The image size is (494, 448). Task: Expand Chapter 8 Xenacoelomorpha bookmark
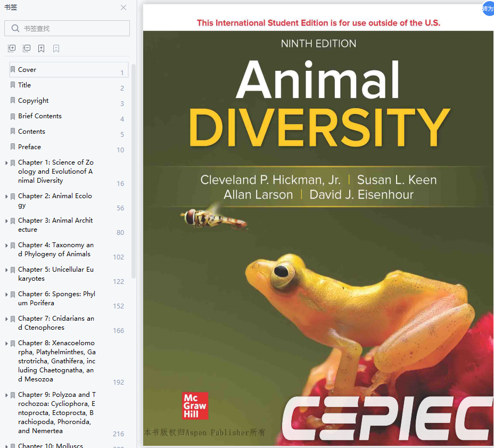point(6,344)
